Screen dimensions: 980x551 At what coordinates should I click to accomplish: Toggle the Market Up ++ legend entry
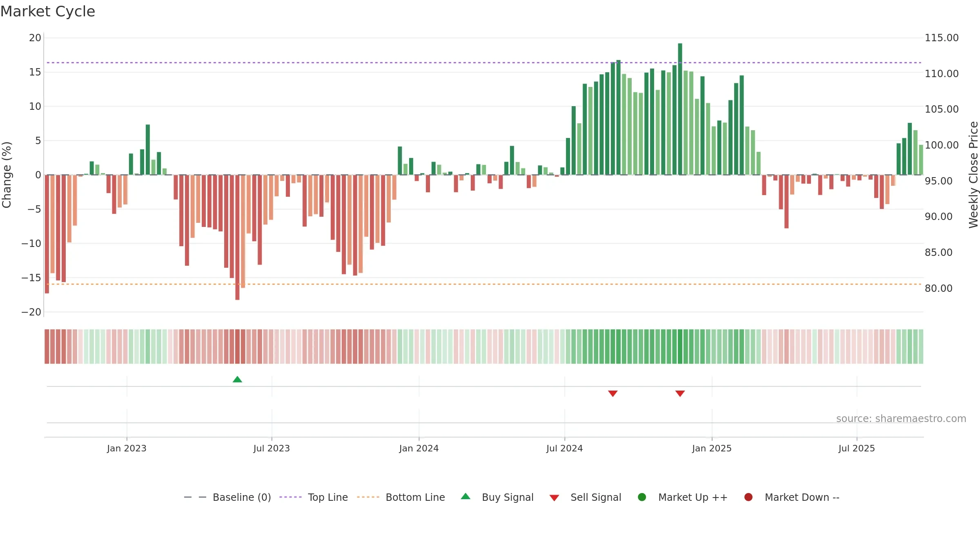[682, 497]
